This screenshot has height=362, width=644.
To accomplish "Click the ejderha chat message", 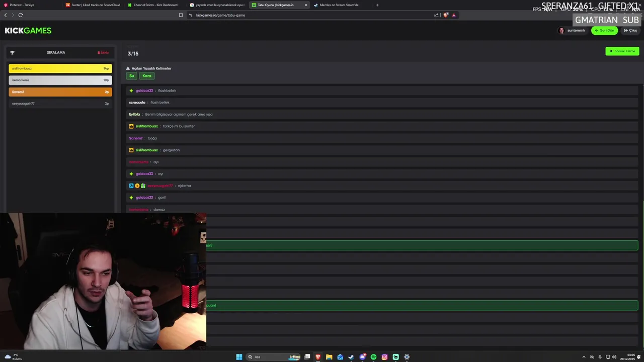I will 382,186.
